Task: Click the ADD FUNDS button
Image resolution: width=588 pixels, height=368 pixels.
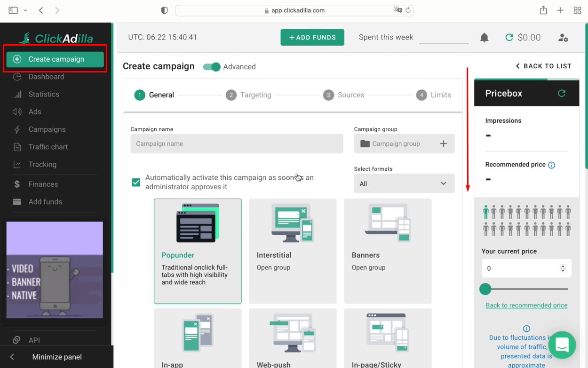Action: (312, 38)
